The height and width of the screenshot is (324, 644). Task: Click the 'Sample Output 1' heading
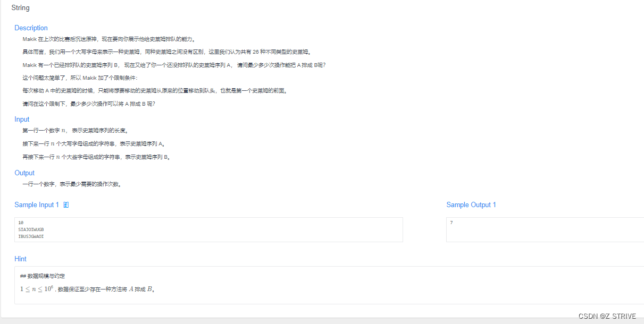[471, 205]
